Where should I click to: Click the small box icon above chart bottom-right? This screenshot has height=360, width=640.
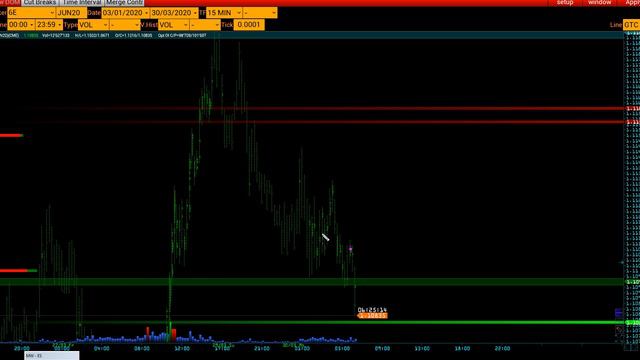619,330
